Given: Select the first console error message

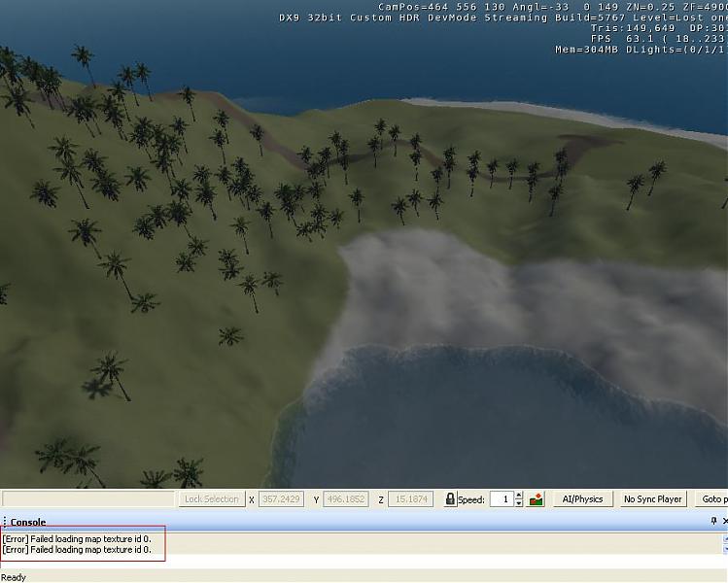Looking at the screenshot, I should [x=77, y=538].
